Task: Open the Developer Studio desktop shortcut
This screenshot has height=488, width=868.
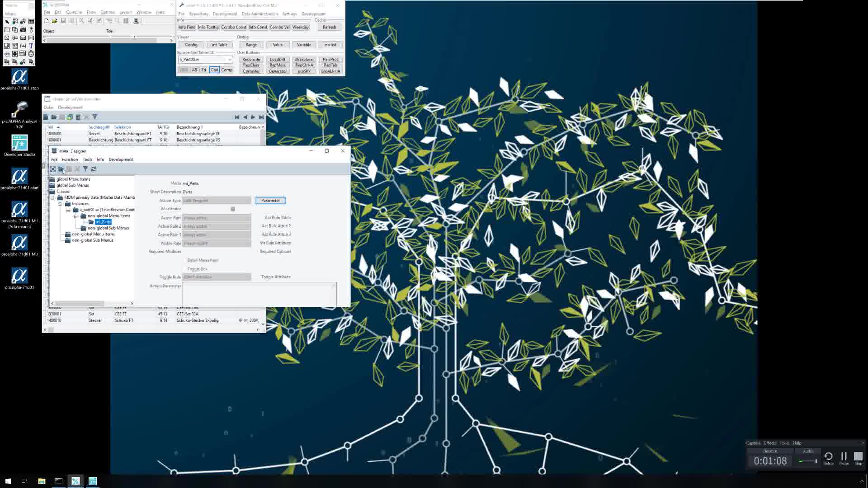Action: coord(19,146)
